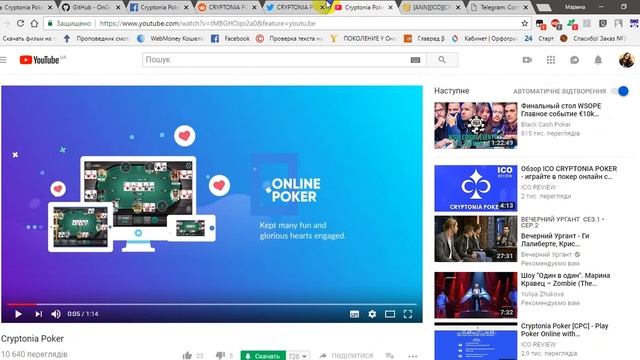Add video to playlist icon
This screenshot has width=640, height=360.
point(390,356)
